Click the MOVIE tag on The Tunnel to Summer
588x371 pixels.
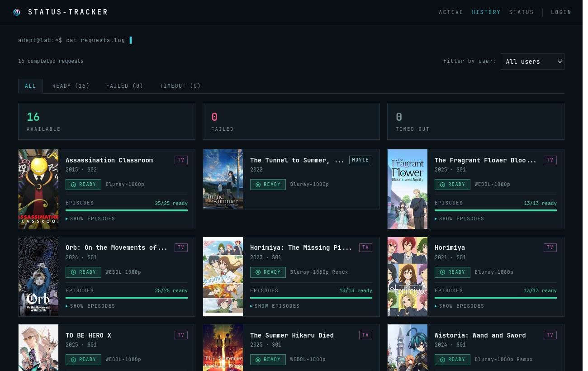(360, 160)
